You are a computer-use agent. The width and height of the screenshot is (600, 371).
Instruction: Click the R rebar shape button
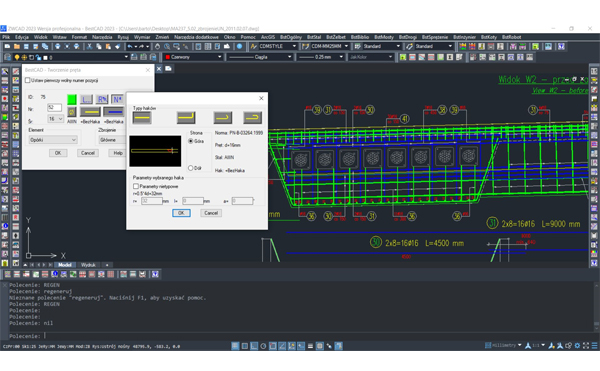[x=102, y=99]
